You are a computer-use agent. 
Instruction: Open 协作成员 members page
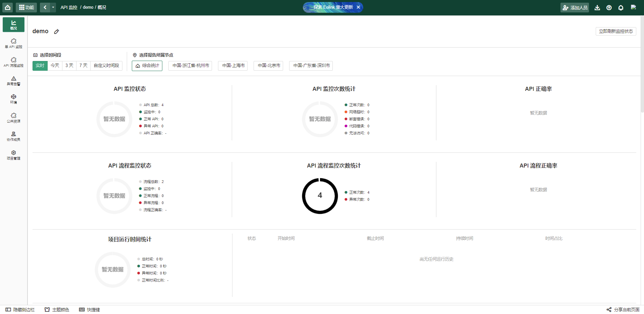click(x=13, y=136)
